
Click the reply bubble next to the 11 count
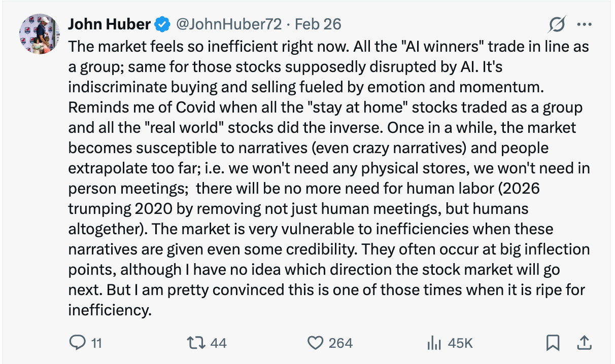coord(78,343)
